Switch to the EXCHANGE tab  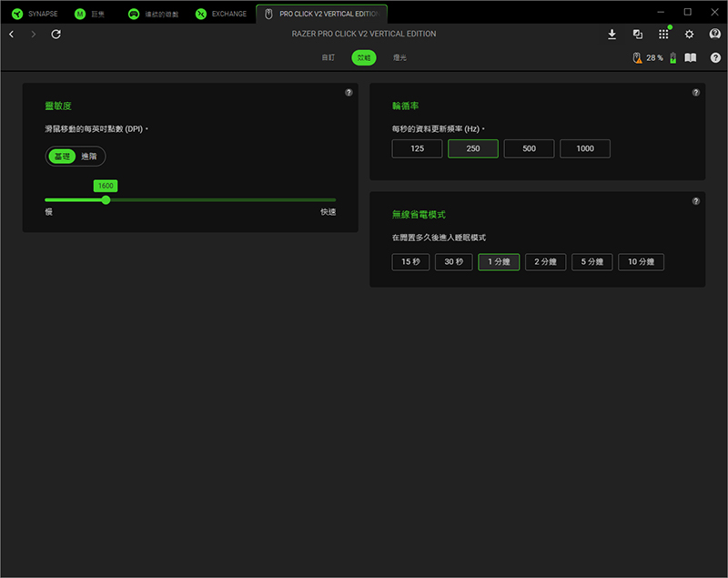(x=221, y=14)
